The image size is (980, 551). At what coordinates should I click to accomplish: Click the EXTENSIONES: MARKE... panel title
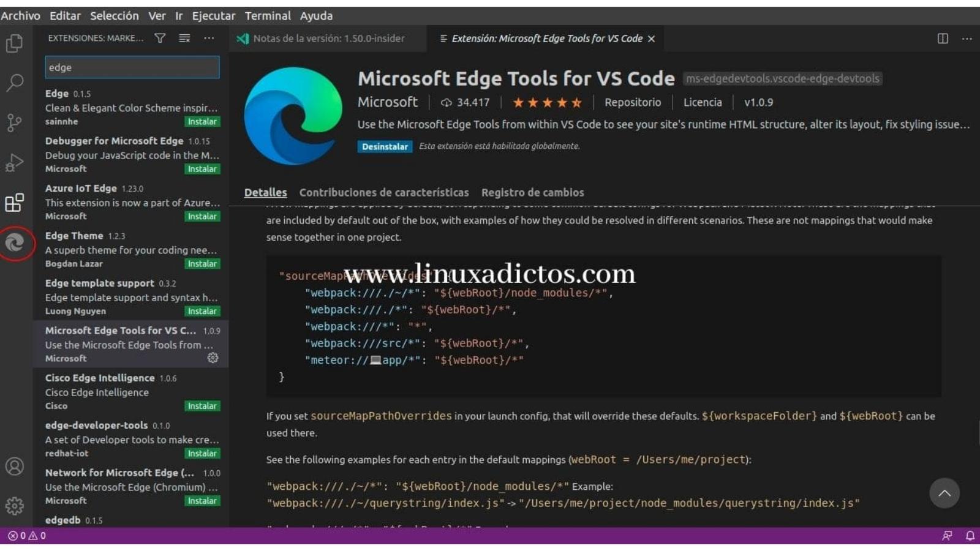pyautogui.click(x=96, y=39)
